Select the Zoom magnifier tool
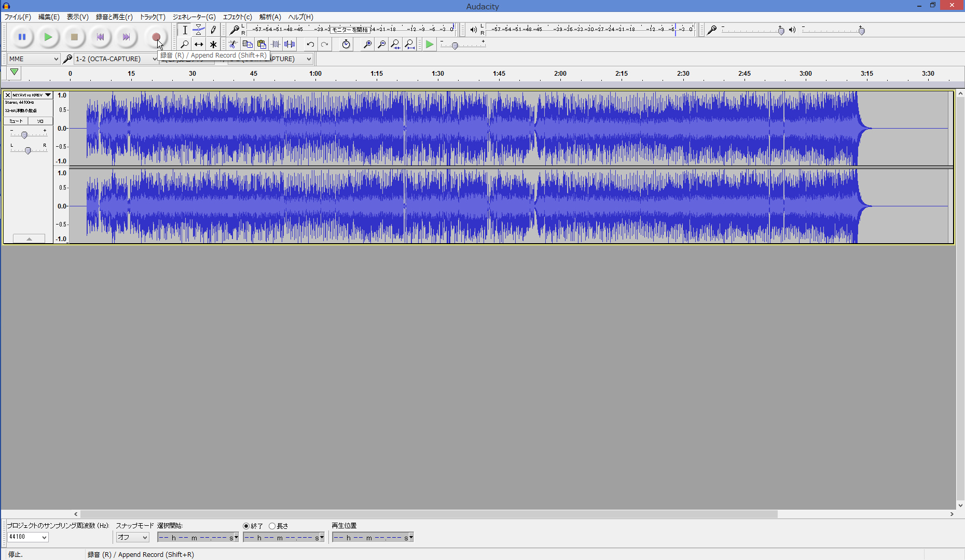Viewport: 965px width, 560px height. pos(185,45)
